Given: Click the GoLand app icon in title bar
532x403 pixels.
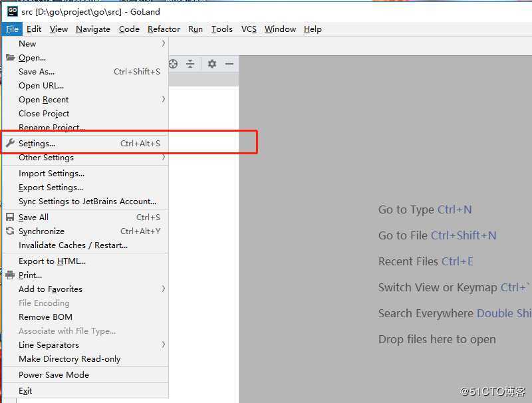Looking at the screenshot, I should point(13,11).
